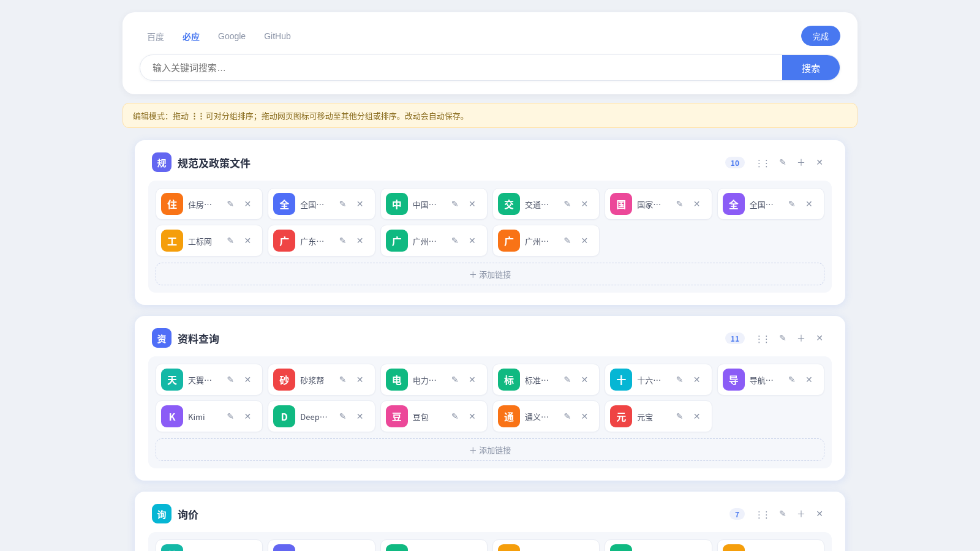Delete the 住房 link card
980x551 pixels.
pos(247,204)
